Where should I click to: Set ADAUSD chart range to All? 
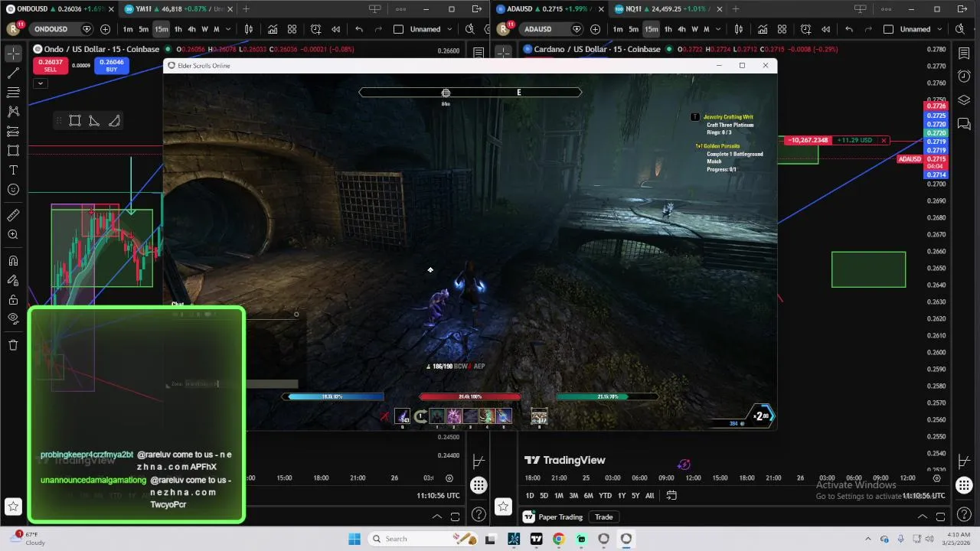pos(650,495)
